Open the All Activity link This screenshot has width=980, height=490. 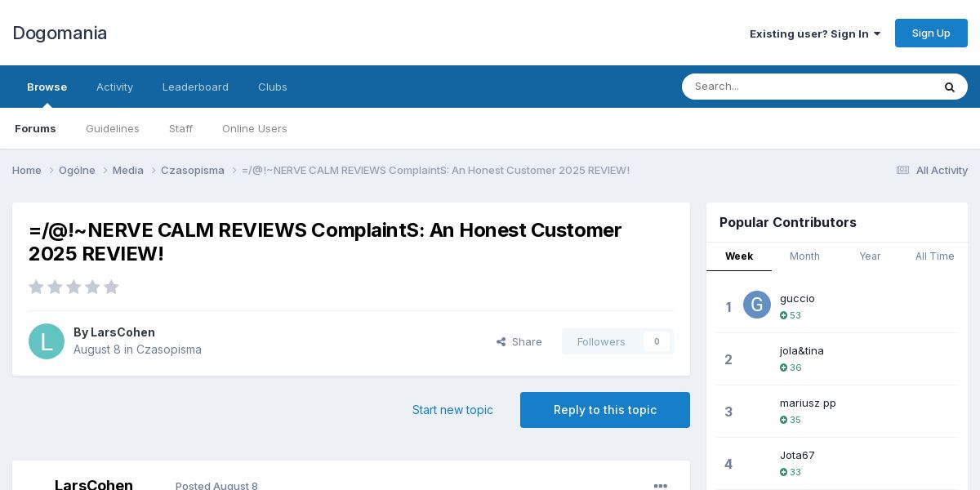[x=942, y=170]
